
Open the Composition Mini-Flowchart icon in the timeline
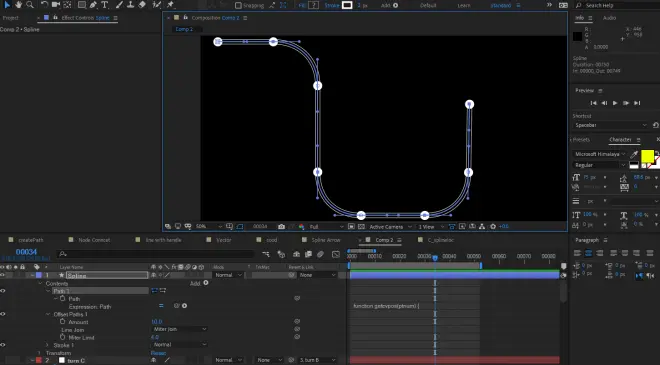point(266,254)
